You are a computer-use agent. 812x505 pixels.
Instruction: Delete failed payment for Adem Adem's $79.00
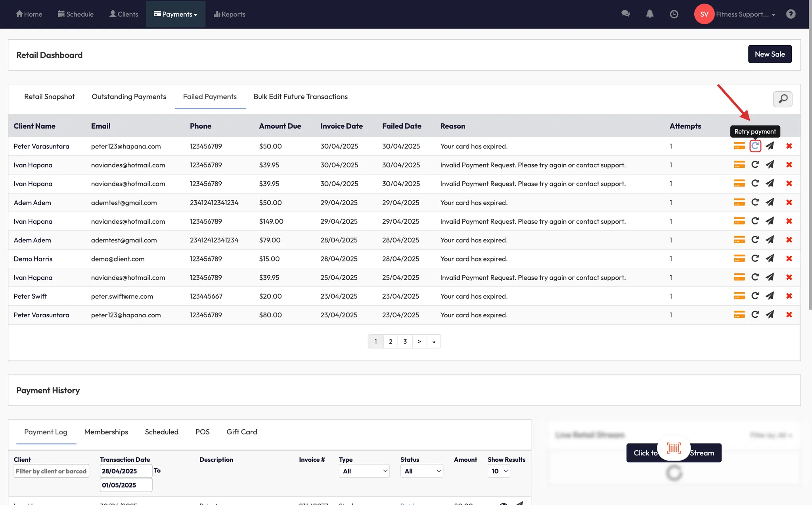coord(789,240)
